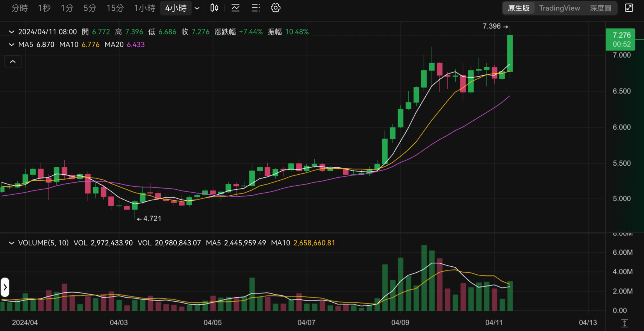Image resolution: width=644 pixels, height=331 pixels.
Task: Click the 7.000 price axis label
Action: (622, 55)
